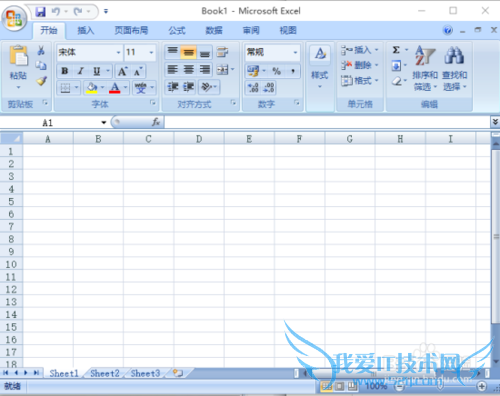
Task: Click zoom in plus button
Action: click(481, 386)
